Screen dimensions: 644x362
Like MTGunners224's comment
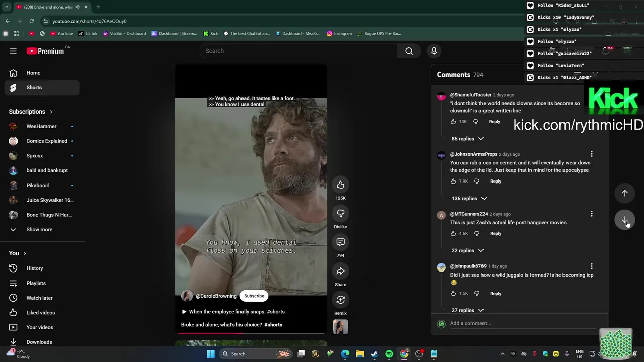[x=453, y=234]
